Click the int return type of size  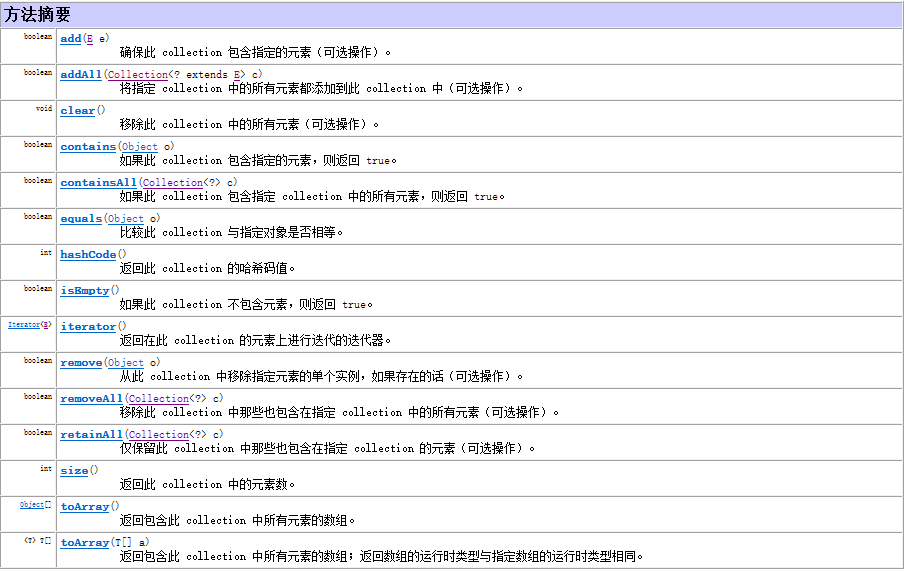46,468
